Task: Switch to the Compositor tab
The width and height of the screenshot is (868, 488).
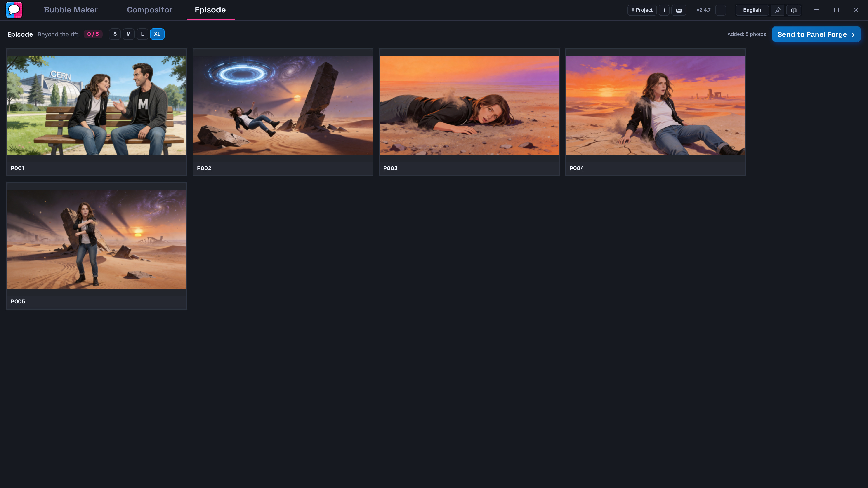Action: (150, 10)
